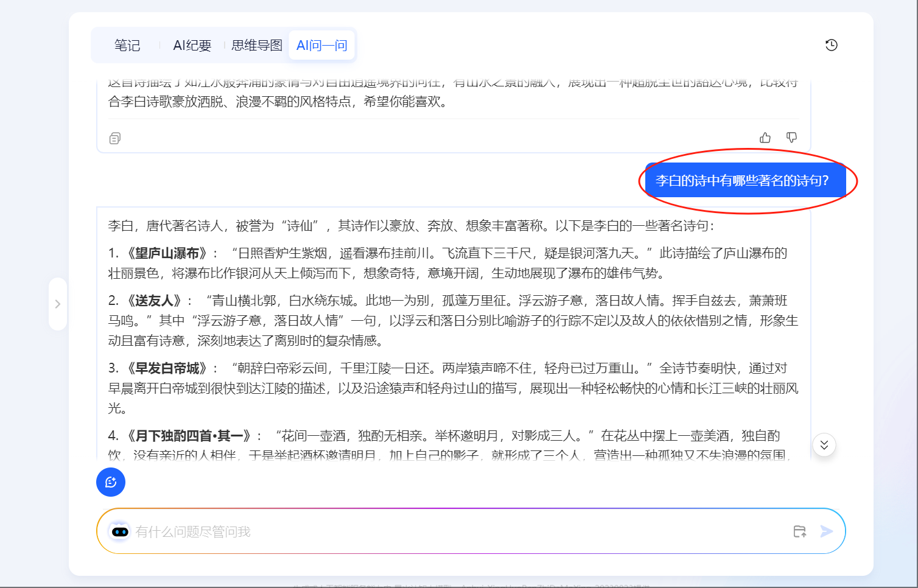Click the verse 花间一壶酒，独酌无相亲
Screen dimensions: 918x588
pyautogui.click(x=352, y=436)
